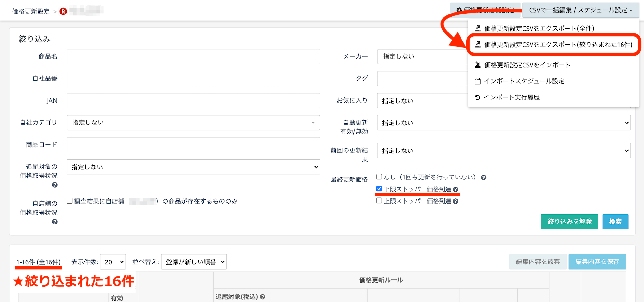The image size is (644, 302).
Task: Enable the 上限ストッパー価格到達 checkbox
Action: click(379, 201)
